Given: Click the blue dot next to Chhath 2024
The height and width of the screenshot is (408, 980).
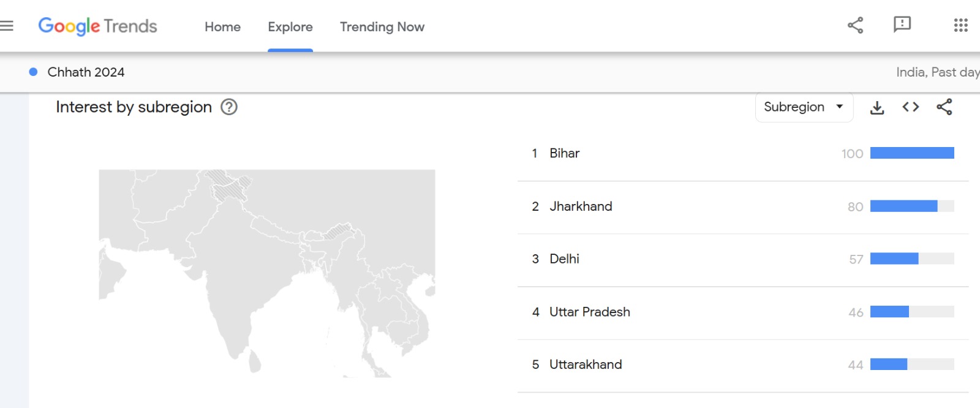Looking at the screenshot, I should coord(32,72).
